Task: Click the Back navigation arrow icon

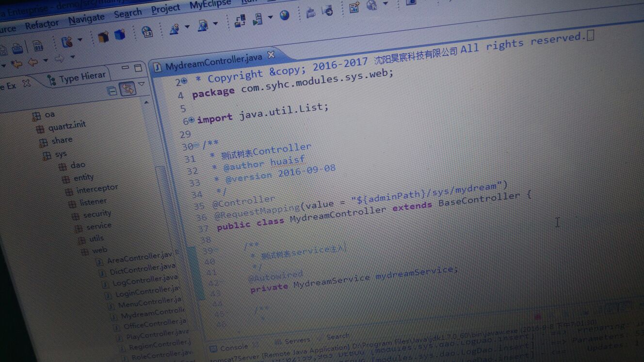Action: (x=32, y=62)
